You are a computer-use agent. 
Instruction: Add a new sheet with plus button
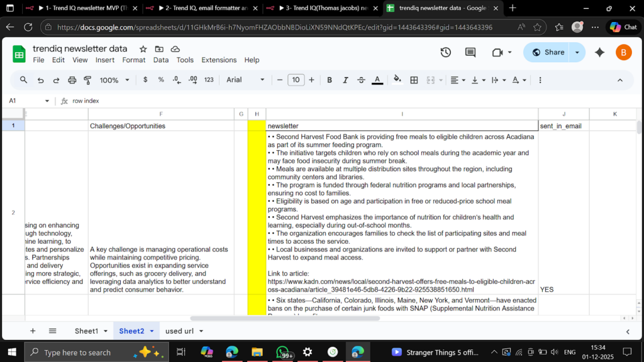(x=33, y=331)
